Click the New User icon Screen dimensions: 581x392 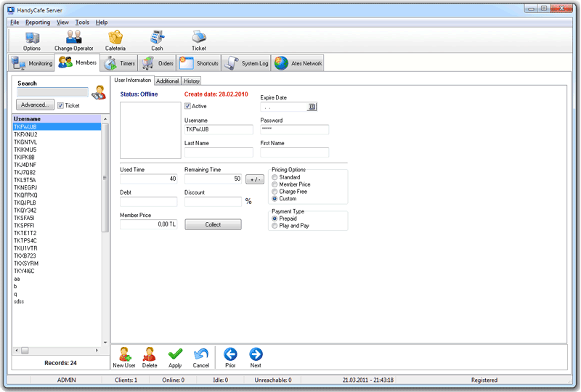tap(124, 355)
